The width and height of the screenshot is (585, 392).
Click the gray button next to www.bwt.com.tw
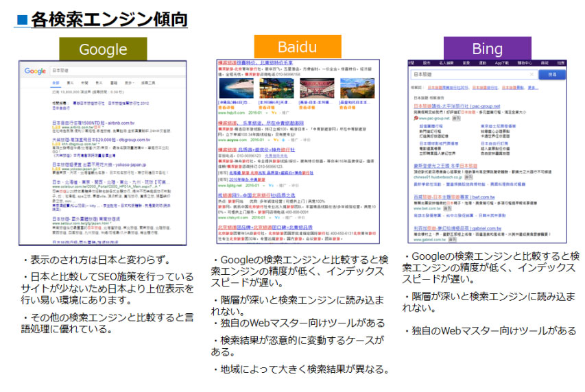tap(447, 208)
